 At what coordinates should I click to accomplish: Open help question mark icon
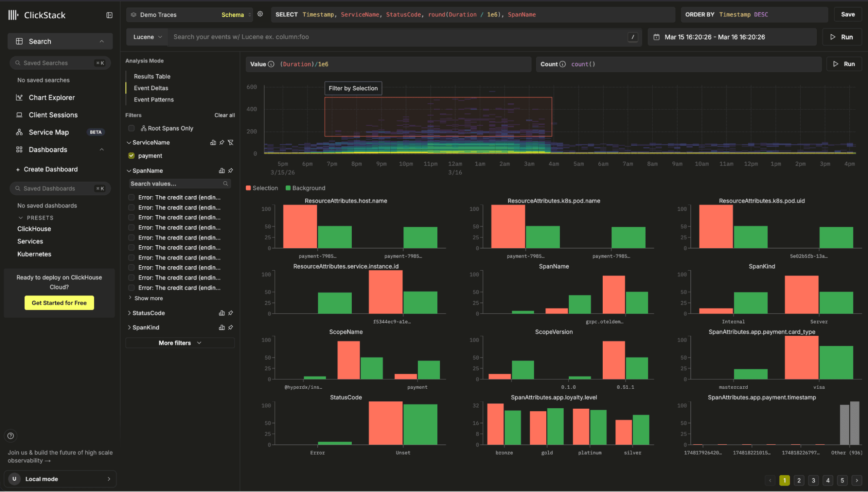(11, 436)
